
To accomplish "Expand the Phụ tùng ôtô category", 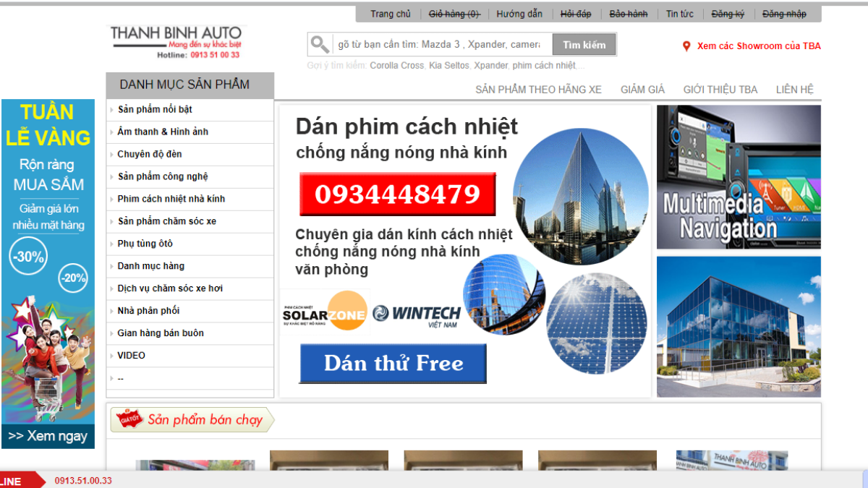I will click(145, 244).
